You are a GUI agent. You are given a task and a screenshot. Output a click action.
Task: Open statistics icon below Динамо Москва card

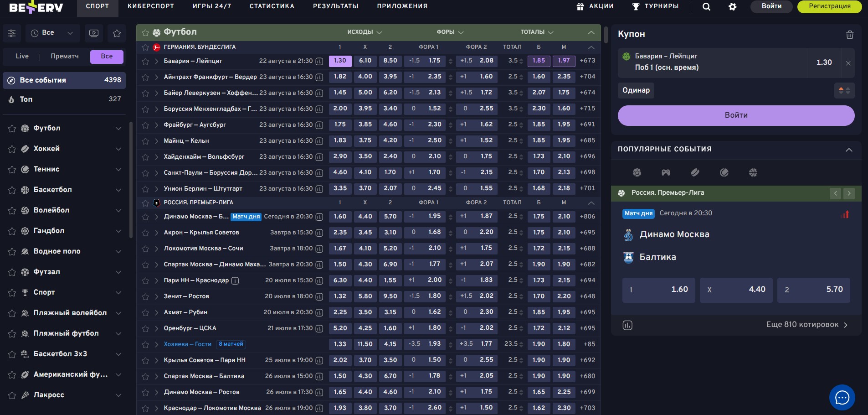coord(627,325)
